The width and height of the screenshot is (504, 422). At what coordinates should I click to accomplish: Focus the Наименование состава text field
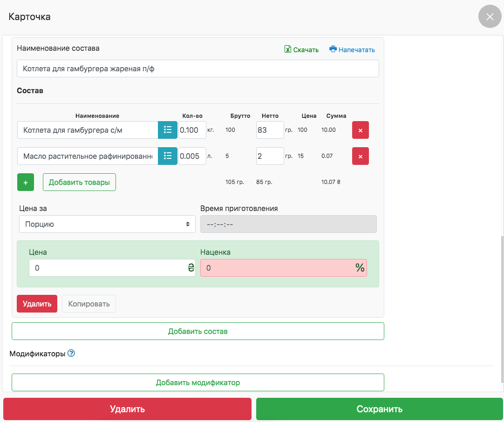point(198,68)
